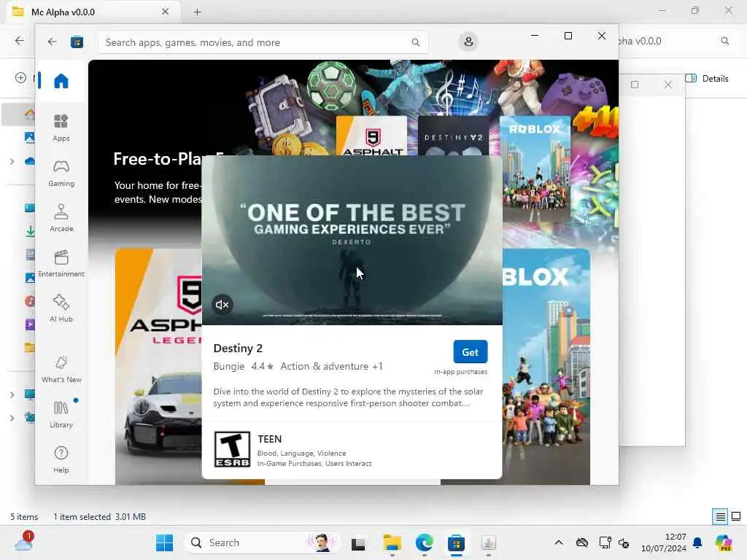Open What's New in Store sidebar
The height and width of the screenshot is (560, 747).
click(x=61, y=370)
